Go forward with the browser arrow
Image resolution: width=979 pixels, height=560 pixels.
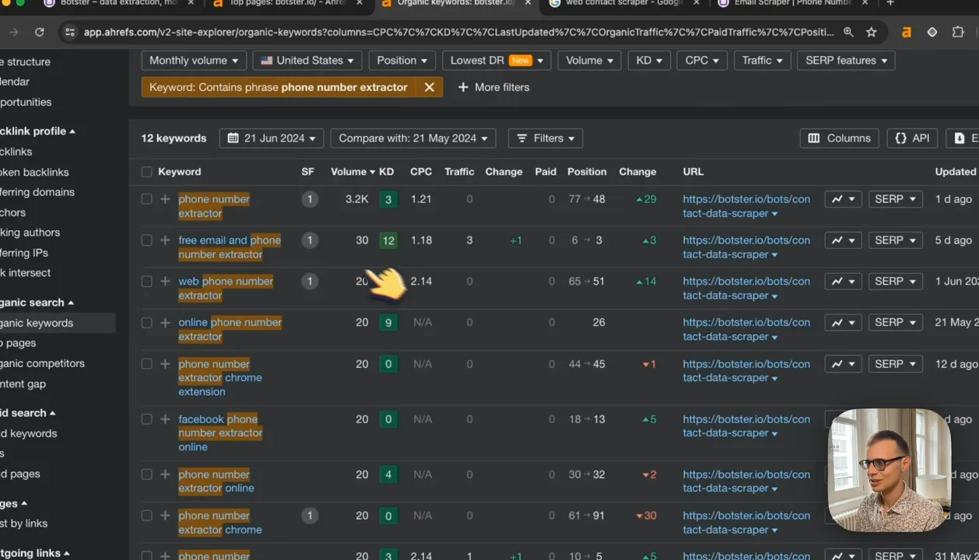click(13, 32)
